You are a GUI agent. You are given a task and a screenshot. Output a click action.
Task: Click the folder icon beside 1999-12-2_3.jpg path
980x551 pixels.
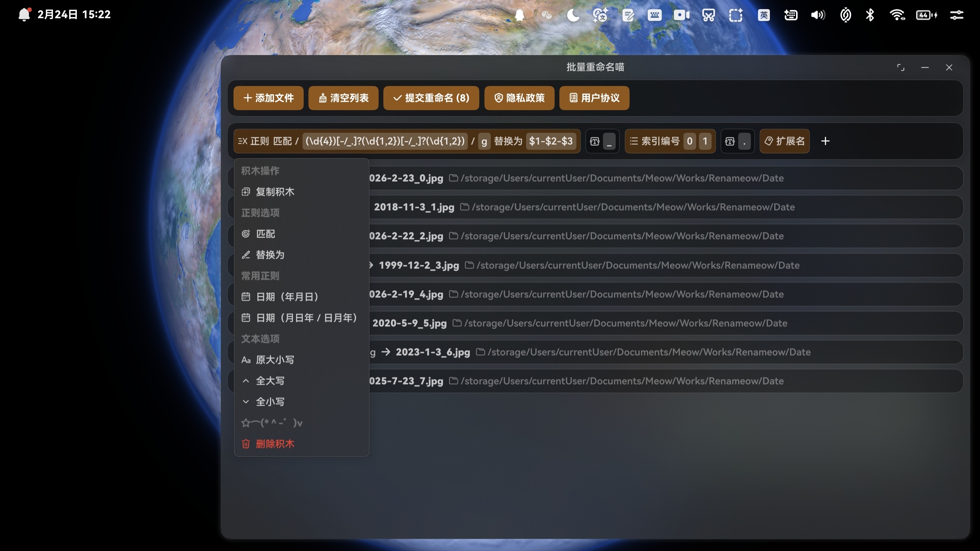click(469, 265)
